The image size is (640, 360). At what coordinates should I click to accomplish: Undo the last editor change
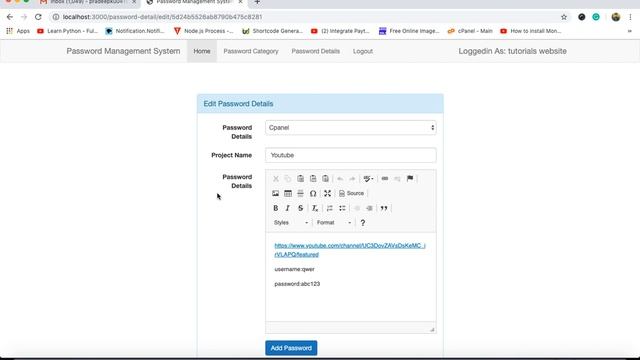pyautogui.click(x=340, y=179)
